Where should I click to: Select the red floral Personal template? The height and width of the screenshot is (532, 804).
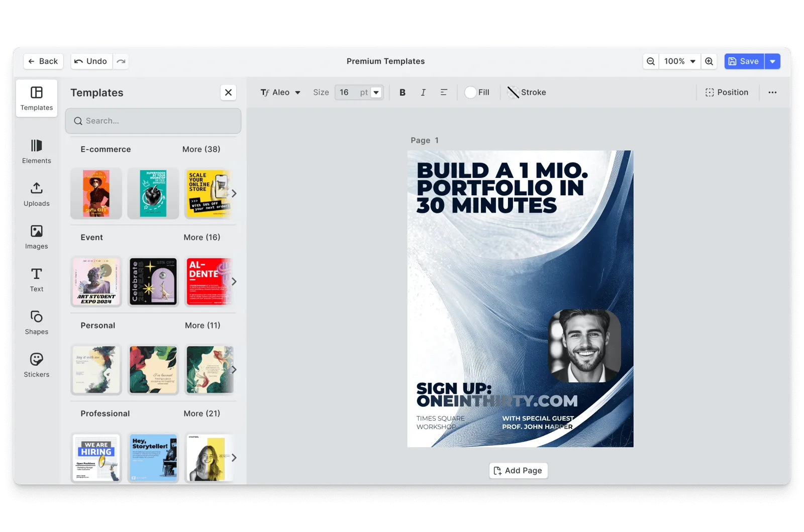point(153,369)
